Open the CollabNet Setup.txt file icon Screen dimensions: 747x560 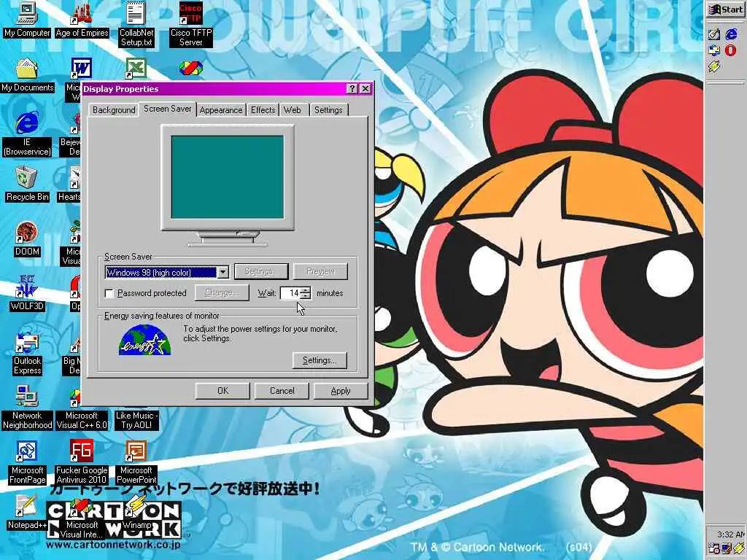click(136, 24)
